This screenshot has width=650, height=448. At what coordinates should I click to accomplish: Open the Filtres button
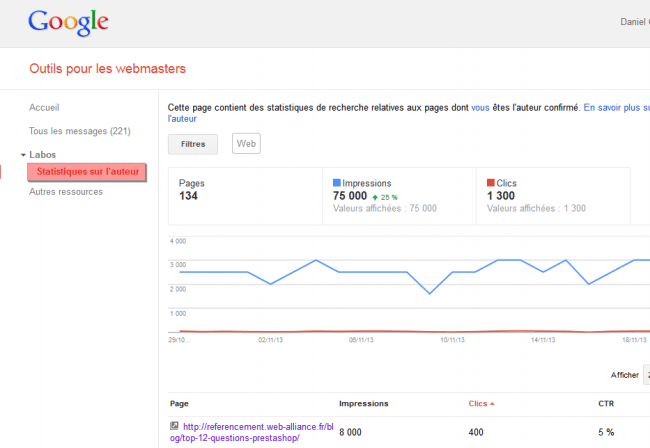(192, 144)
